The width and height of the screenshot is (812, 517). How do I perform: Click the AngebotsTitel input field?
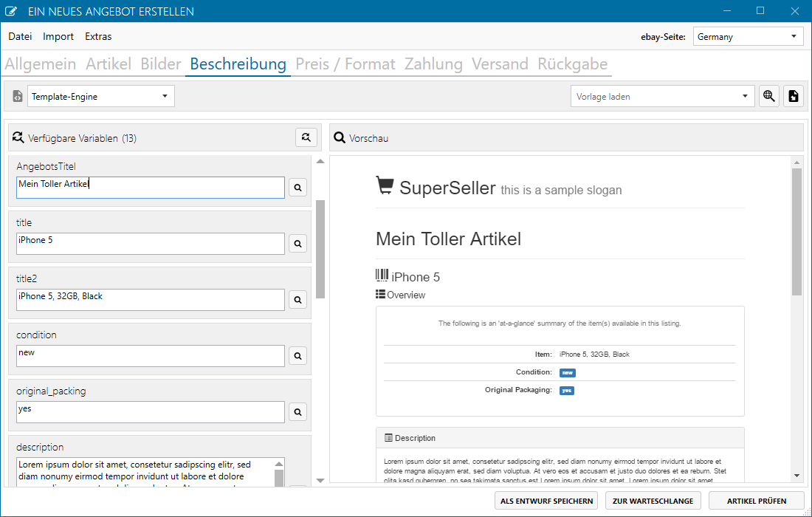(x=150, y=188)
